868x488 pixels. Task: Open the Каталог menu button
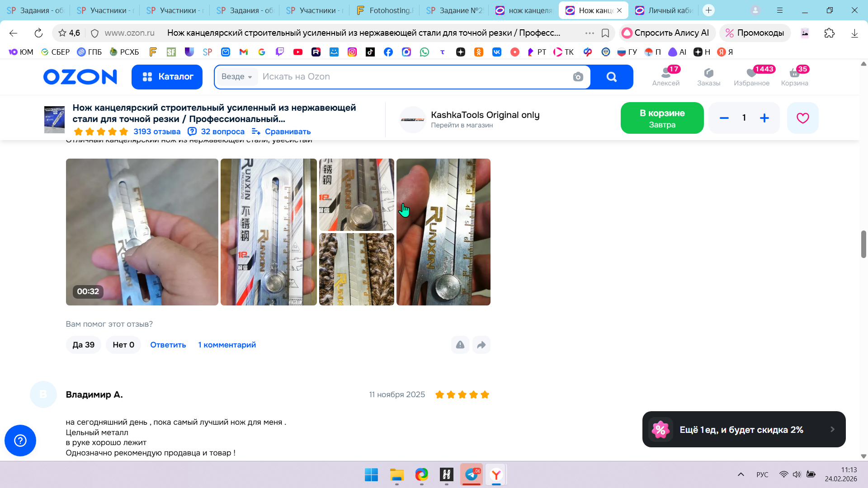(x=167, y=77)
